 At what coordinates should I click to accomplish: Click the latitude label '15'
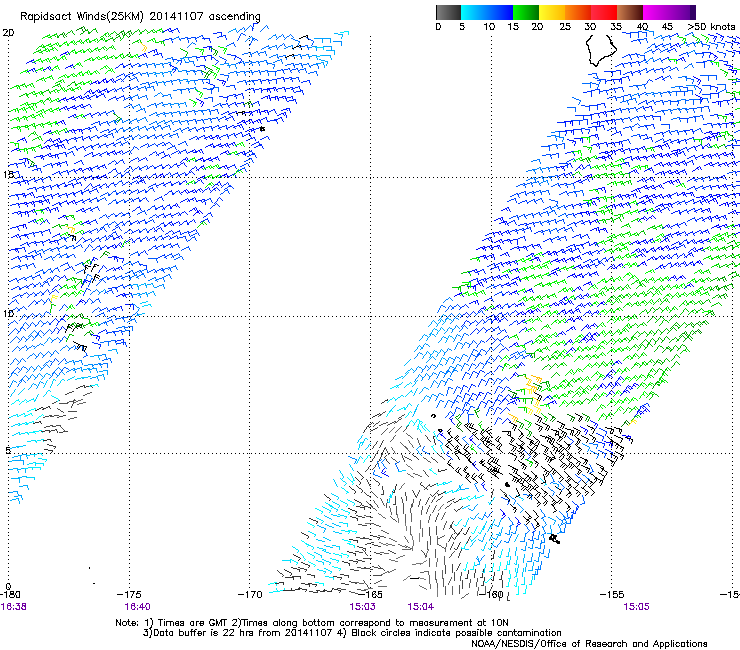8,174
